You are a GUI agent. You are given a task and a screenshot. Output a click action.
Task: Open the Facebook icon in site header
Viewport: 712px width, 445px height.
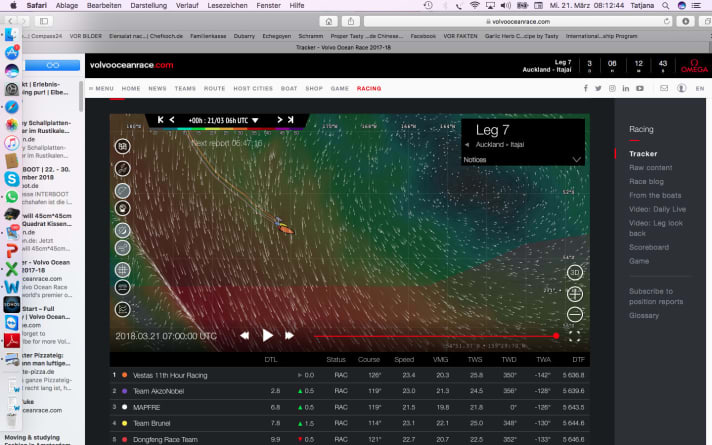point(585,89)
